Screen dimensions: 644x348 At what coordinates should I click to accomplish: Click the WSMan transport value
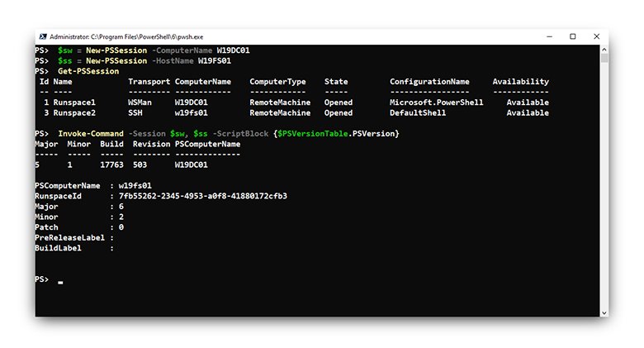click(141, 102)
